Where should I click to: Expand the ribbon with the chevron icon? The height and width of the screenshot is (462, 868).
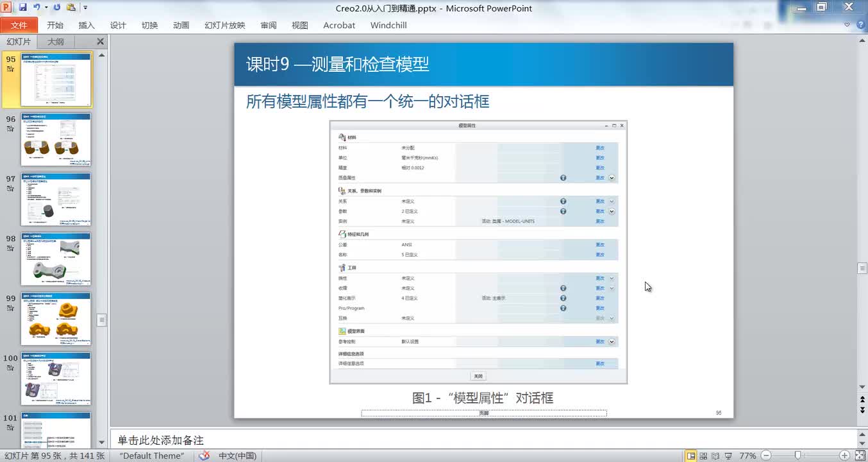(847, 25)
